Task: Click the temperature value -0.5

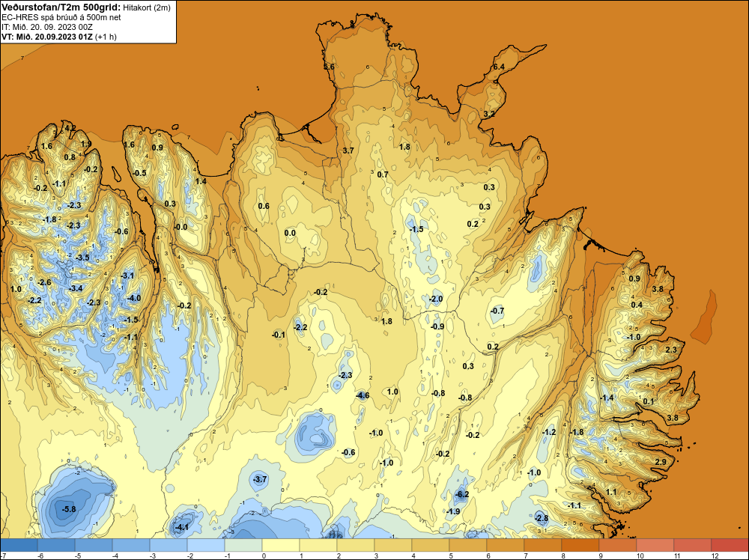Action: [139, 173]
